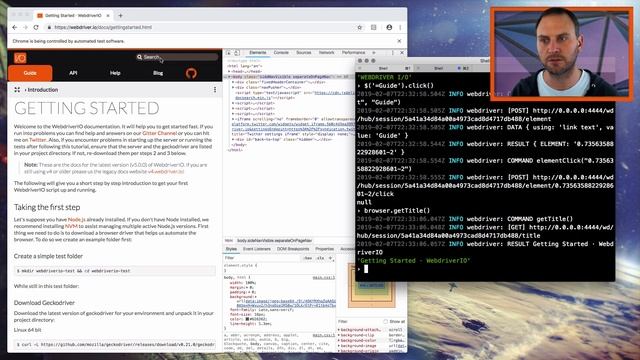Close the Getting Started browser tab
The width and height of the screenshot is (640, 360).
pos(108,16)
